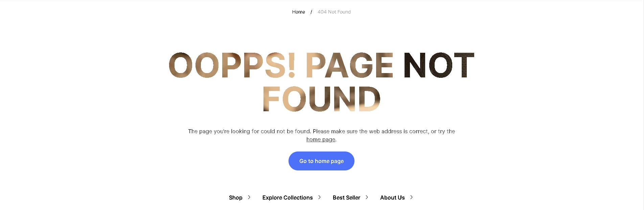
Task: Click the Home breadcrumb link
Action: [298, 12]
